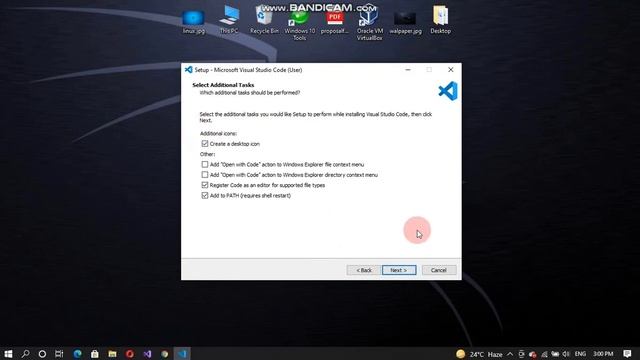The height and width of the screenshot is (360, 640).
Task: Open Task View on the taskbar
Action: (59, 353)
